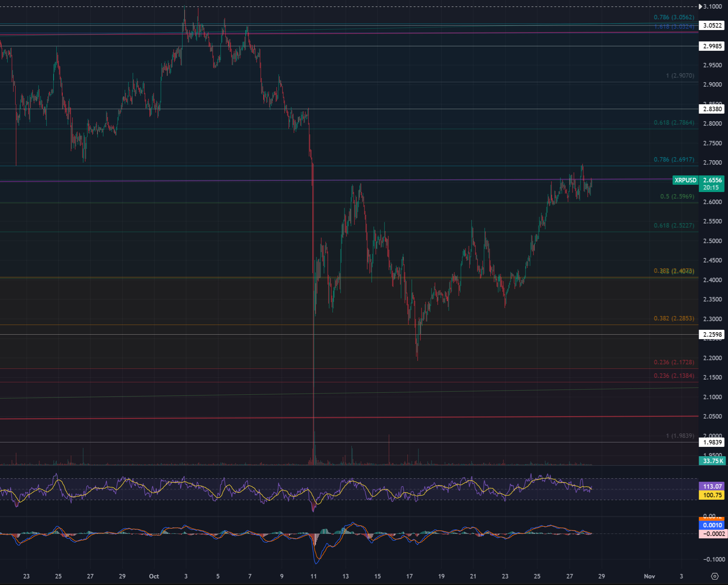Click the 1.9839 price level label

pos(712,442)
